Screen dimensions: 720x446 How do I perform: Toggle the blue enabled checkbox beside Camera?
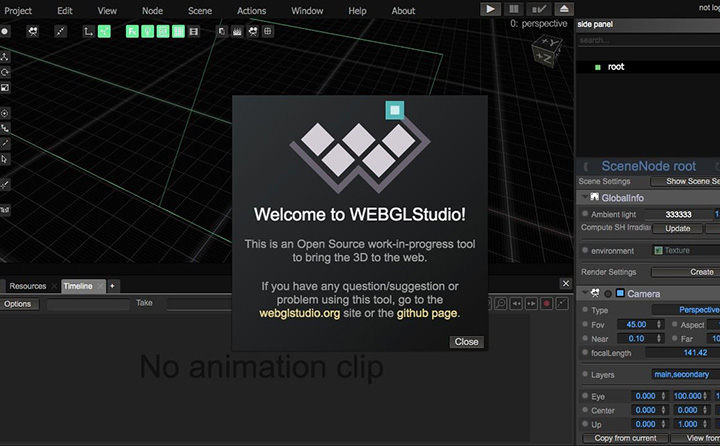[x=620, y=293]
